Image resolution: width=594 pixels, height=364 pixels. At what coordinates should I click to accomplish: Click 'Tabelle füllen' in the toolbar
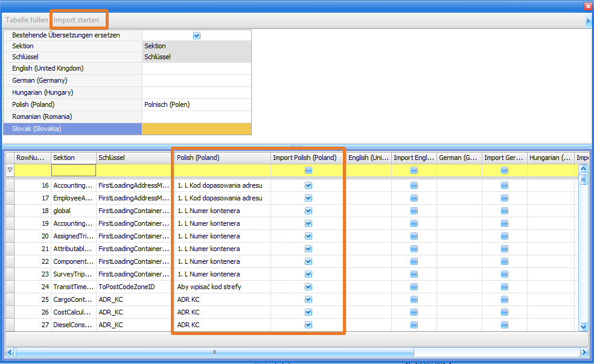[x=27, y=20]
